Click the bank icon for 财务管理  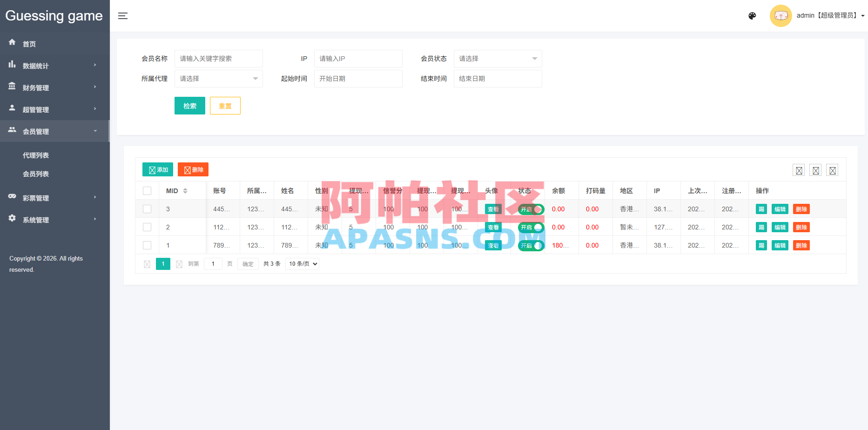point(12,86)
